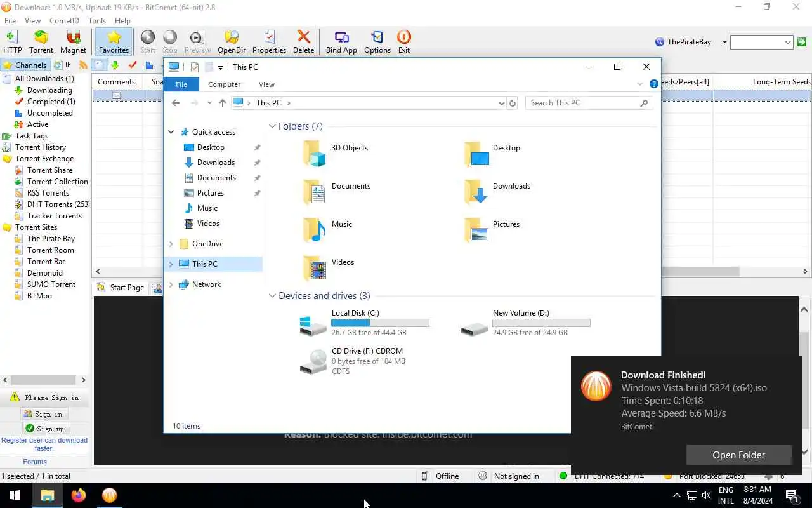Click the red checkmark filter icon
Viewport: 812px width, 508px height.
(133, 65)
